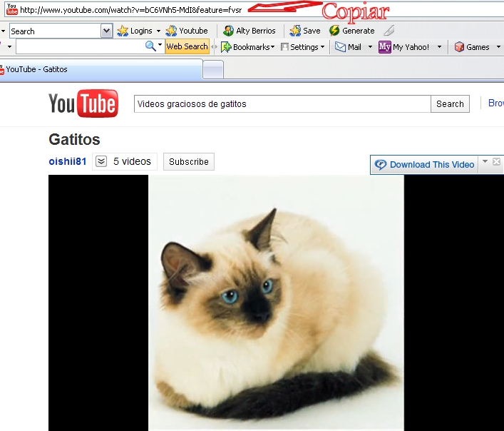This screenshot has width=504, height=431.
Task: Open the Youtube toolbar shortcut
Action: click(x=187, y=31)
